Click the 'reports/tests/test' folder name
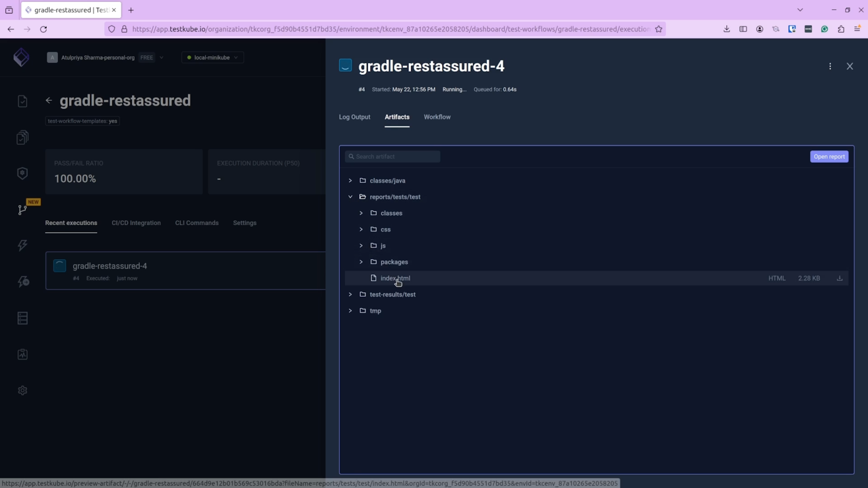The height and width of the screenshot is (488, 868). tap(395, 197)
